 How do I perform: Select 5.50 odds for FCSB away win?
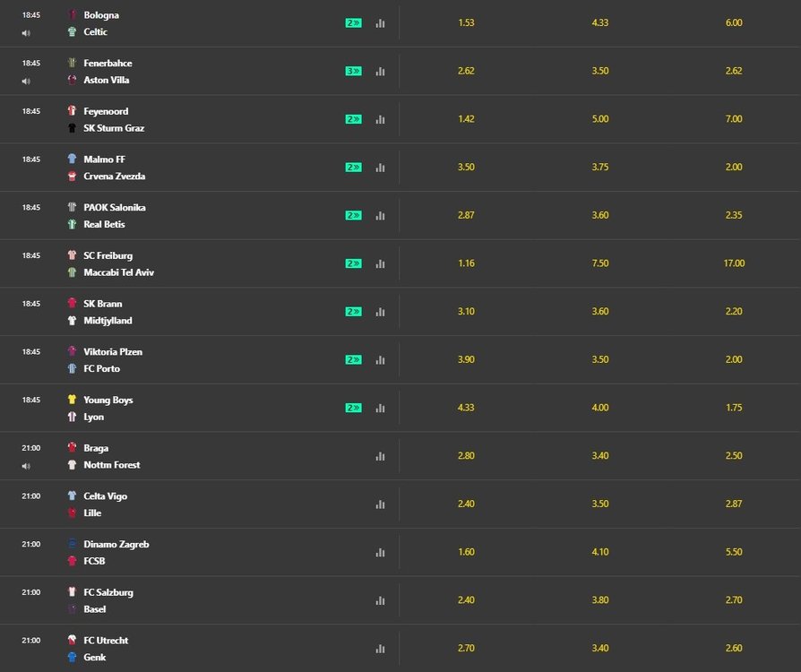(734, 553)
